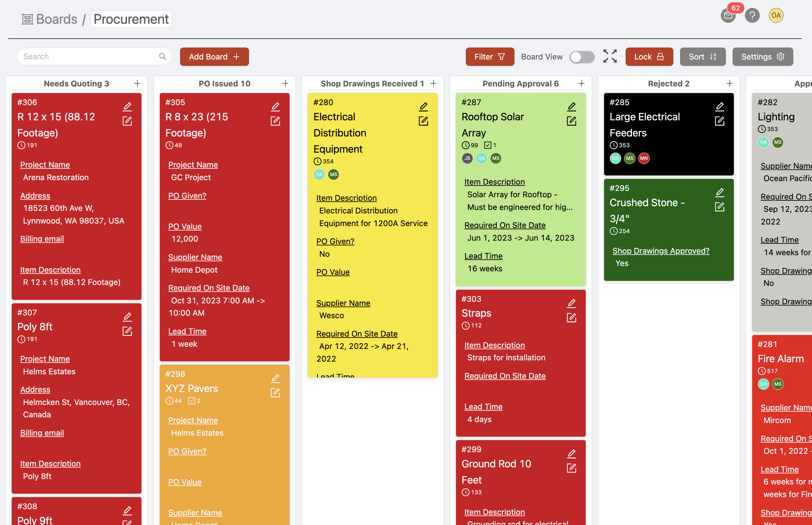Open edit form icon on card #306
The height and width of the screenshot is (525, 812).
[128, 121]
